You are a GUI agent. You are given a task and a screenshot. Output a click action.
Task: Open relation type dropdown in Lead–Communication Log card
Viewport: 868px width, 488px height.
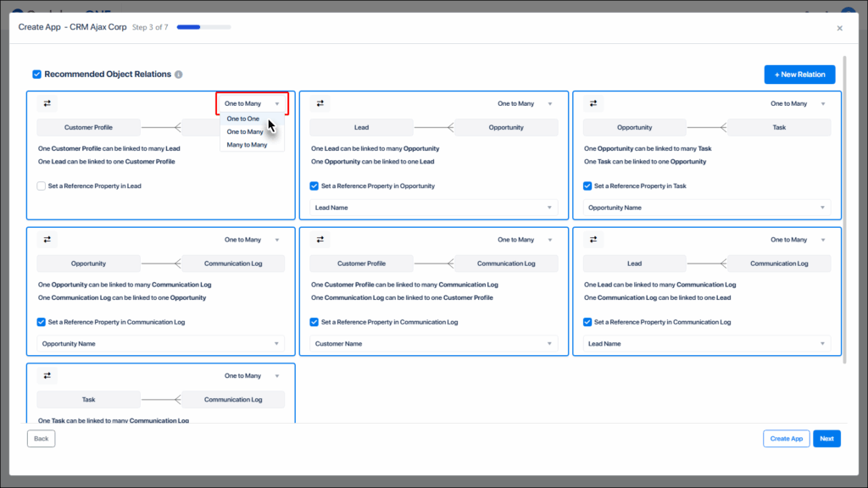(798, 240)
